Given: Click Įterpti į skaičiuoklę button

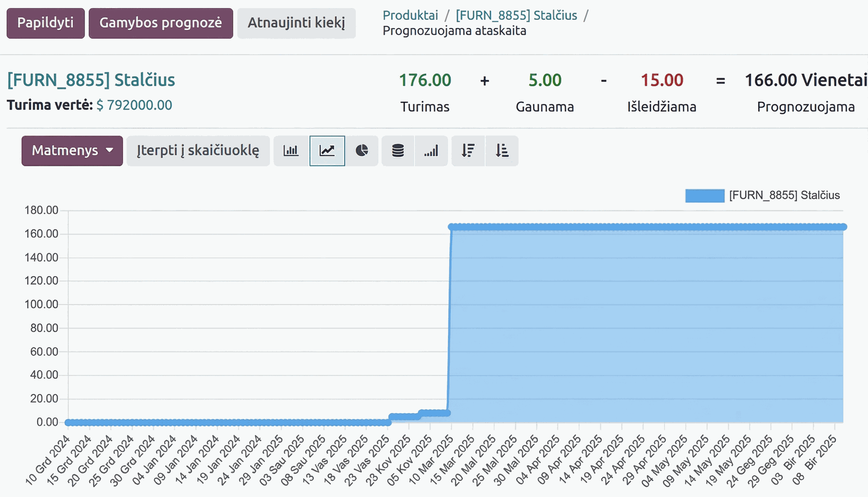Looking at the screenshot, I should coord(198,151).
